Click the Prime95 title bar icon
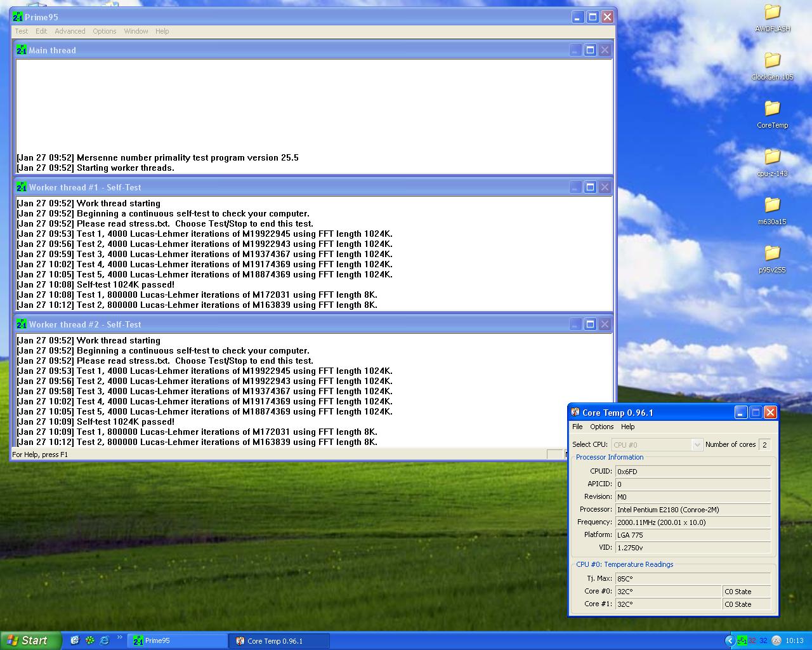This screenshot has width=812, height=650. [x=18, y=17]
